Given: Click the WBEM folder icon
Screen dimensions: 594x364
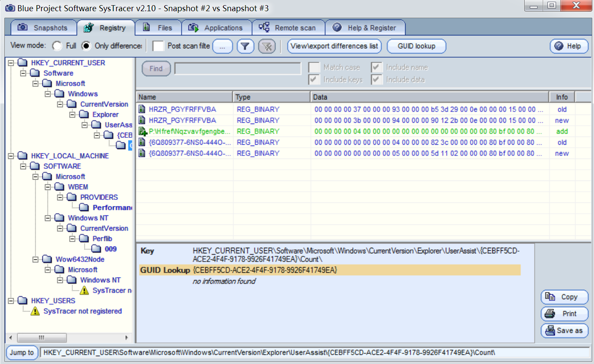Looking at the screenshot, I should tap(59, 187).
